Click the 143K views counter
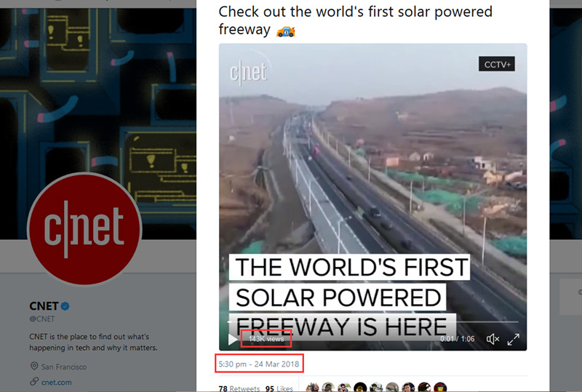Screen dimensions: 582x392 click(266, 339)
